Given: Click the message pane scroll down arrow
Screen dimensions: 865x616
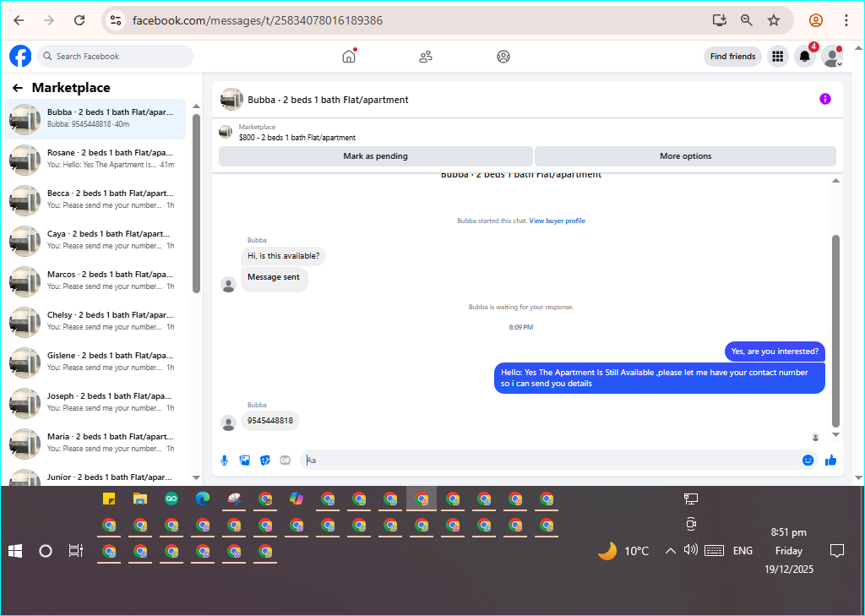Looking at the screenshot, I should coord(835,435).
